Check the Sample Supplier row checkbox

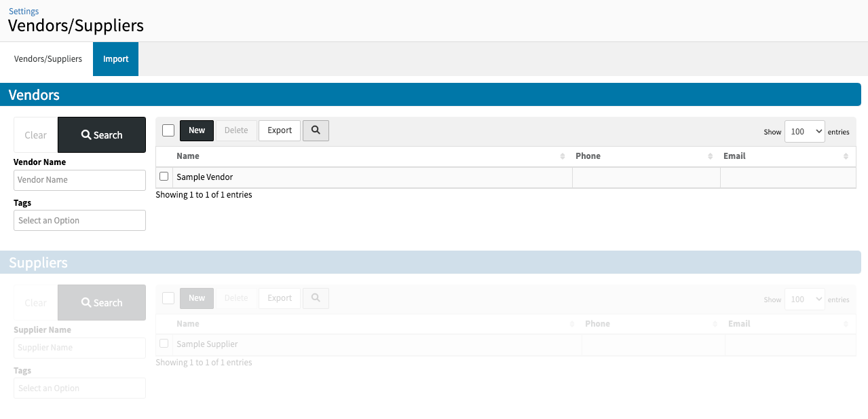tap(164, 344)
